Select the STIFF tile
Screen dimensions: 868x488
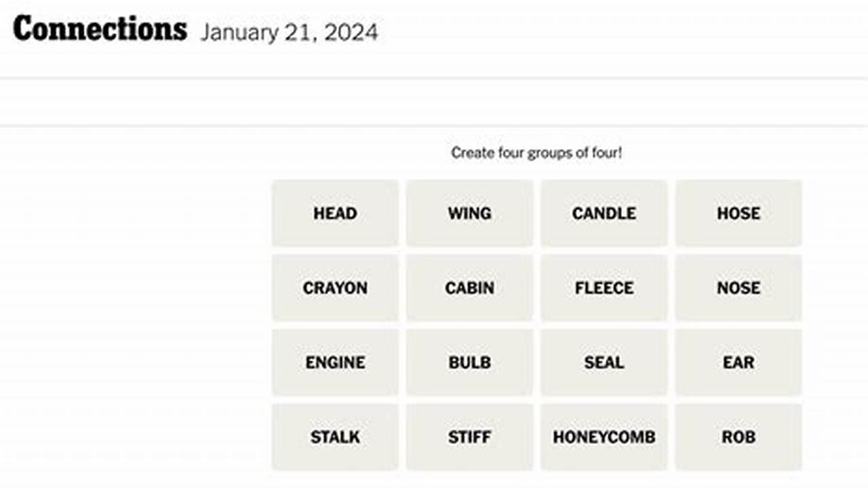469,436
